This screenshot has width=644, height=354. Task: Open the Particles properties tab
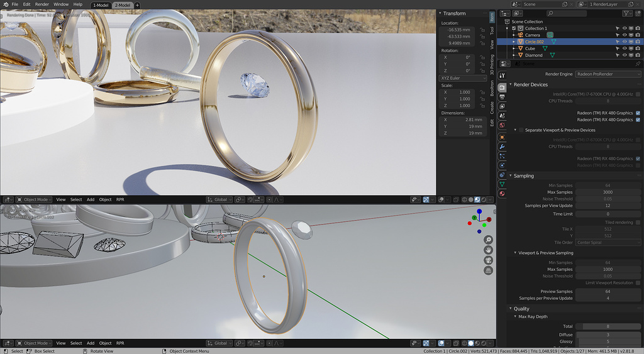(x=502, y=156)
